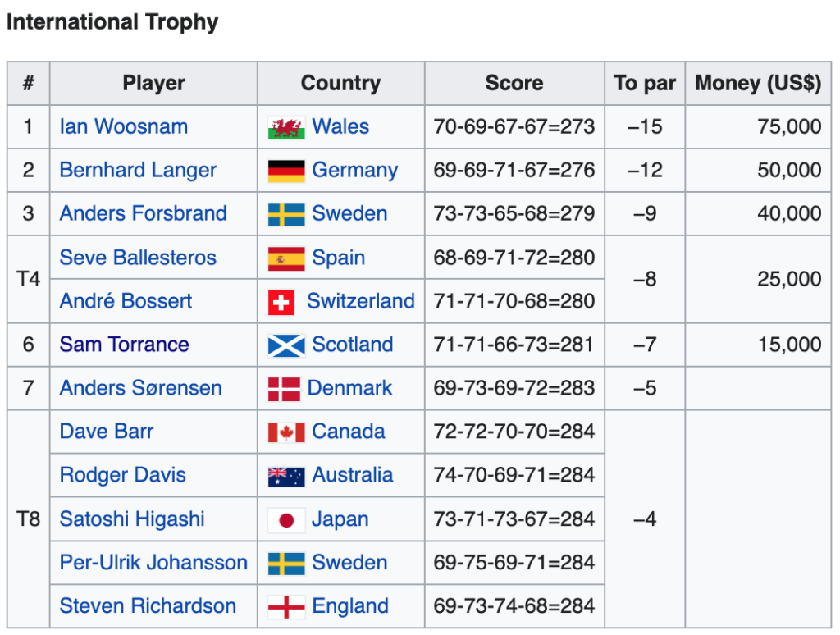Open the Steven Richardson link
The height and width of the screenshot is (635, 840).
coord(148,606)
